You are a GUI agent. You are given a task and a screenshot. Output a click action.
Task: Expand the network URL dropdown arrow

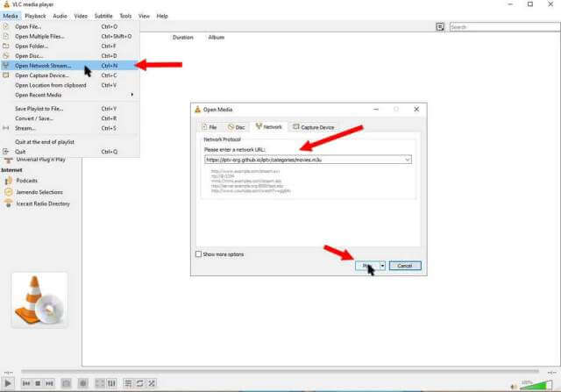point(408,160)
